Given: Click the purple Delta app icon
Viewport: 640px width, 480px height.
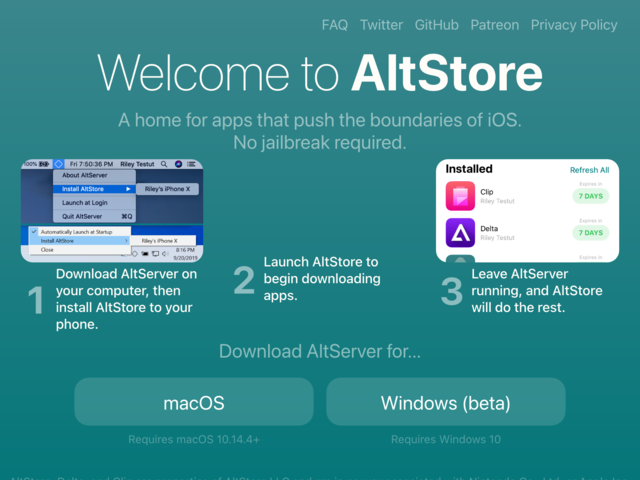Looking at the screenshot, I should pos(460,233).
